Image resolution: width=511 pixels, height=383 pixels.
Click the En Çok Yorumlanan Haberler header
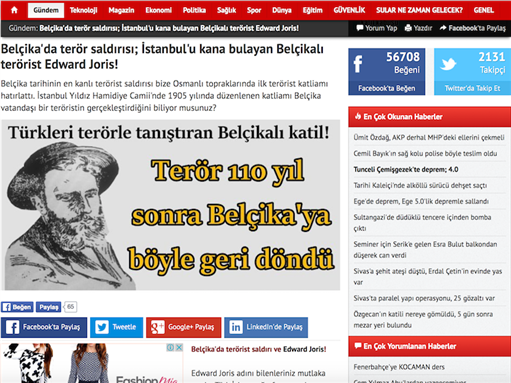click(430, 346)
